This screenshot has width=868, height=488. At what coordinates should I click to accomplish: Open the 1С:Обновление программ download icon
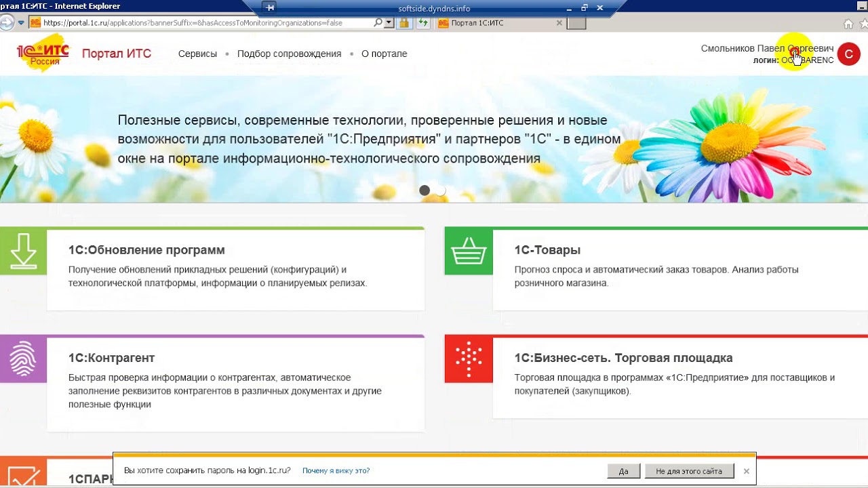click(x=23, y=251)
